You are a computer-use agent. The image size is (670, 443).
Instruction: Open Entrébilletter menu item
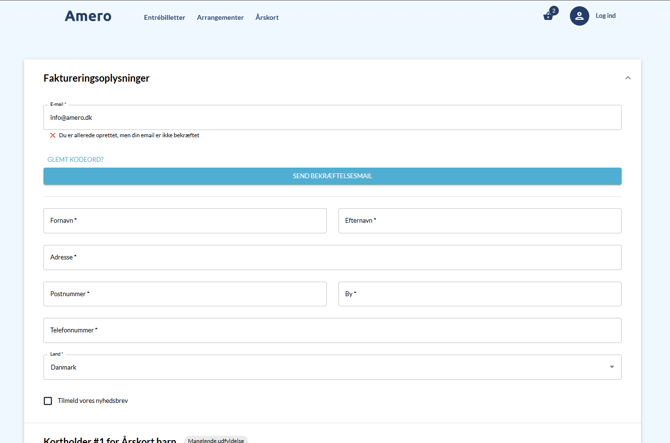164,17
